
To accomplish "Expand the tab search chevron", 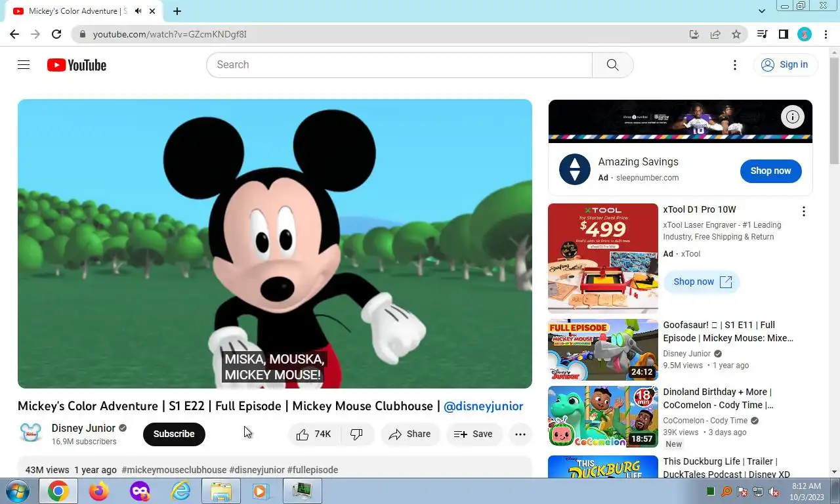I will click(762, 11).
